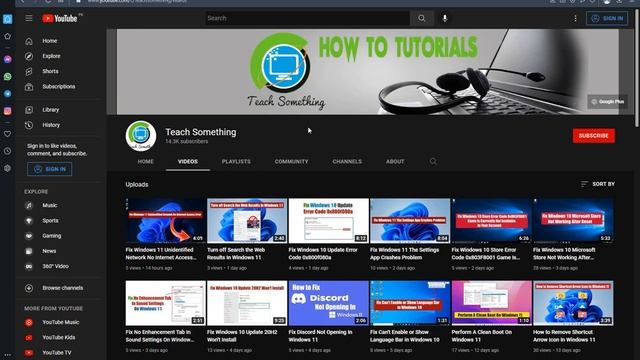Open Fix Can't Enable Language Bar thumbnail
This screenshot has height=360, width=640.
[x=410, y=303]
